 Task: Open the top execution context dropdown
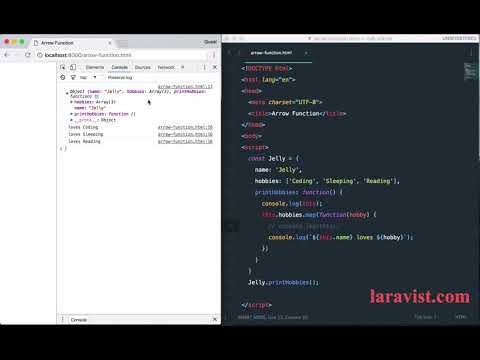tap(88, 77)
